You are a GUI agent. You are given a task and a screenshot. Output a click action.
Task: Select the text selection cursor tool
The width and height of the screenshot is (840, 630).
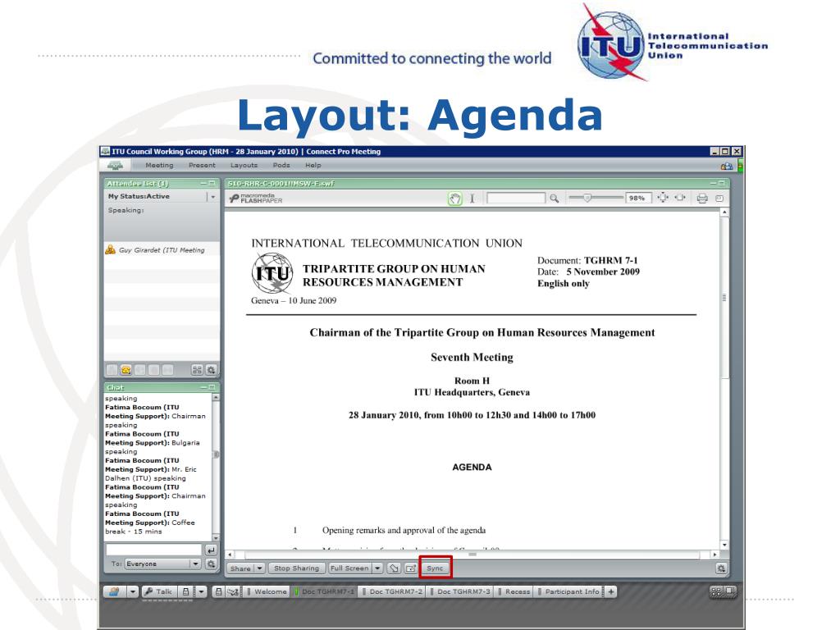(x=472, y=199)
